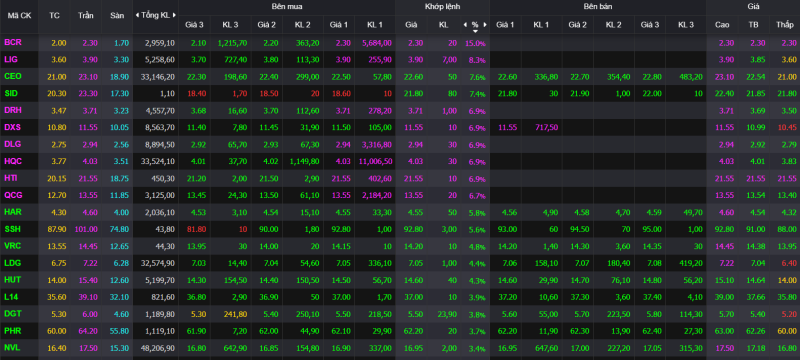Click the 15.0% change value for BCR
This screenshot has width=800, height=360.
475,43
